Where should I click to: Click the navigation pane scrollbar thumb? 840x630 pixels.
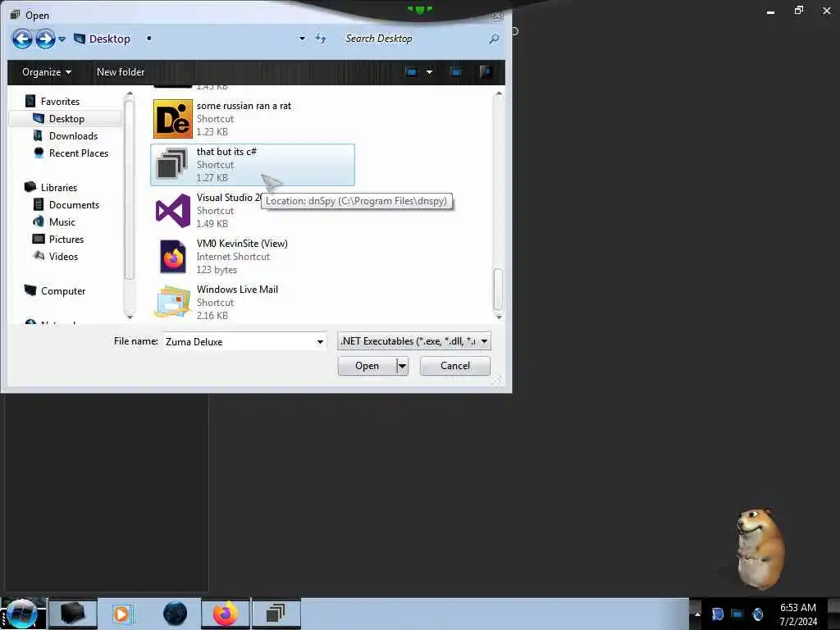click(129, 189)
